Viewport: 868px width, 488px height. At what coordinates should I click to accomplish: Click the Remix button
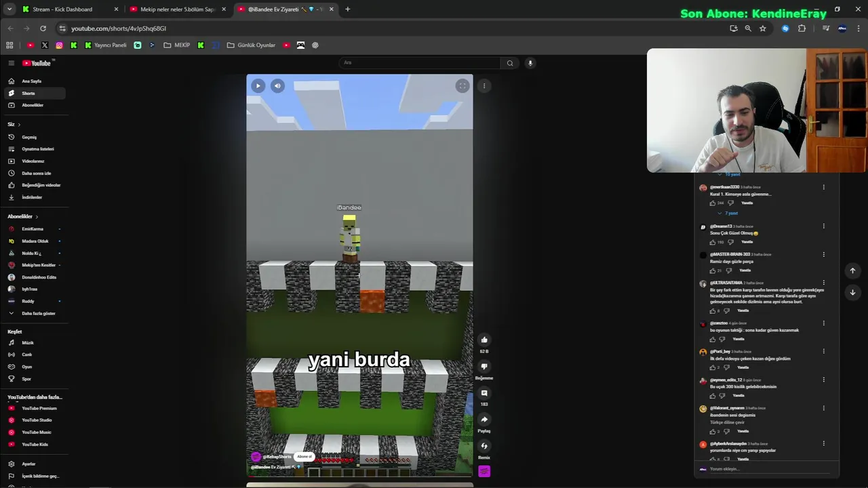coord(484,446)
